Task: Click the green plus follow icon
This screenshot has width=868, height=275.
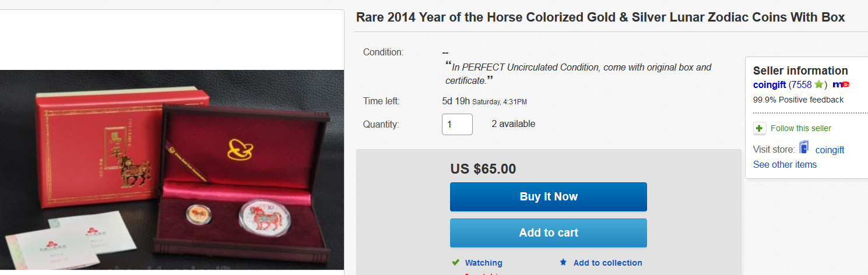Action: point(760,128)
